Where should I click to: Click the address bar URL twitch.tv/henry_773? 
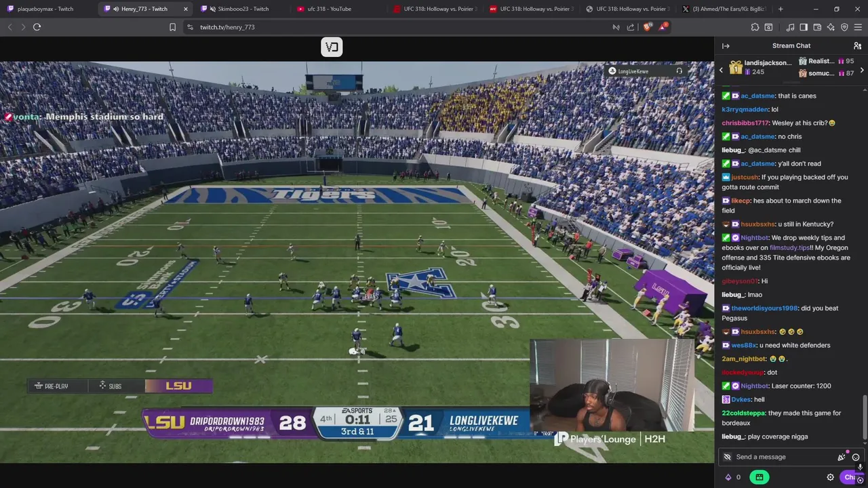coord(227,27)
